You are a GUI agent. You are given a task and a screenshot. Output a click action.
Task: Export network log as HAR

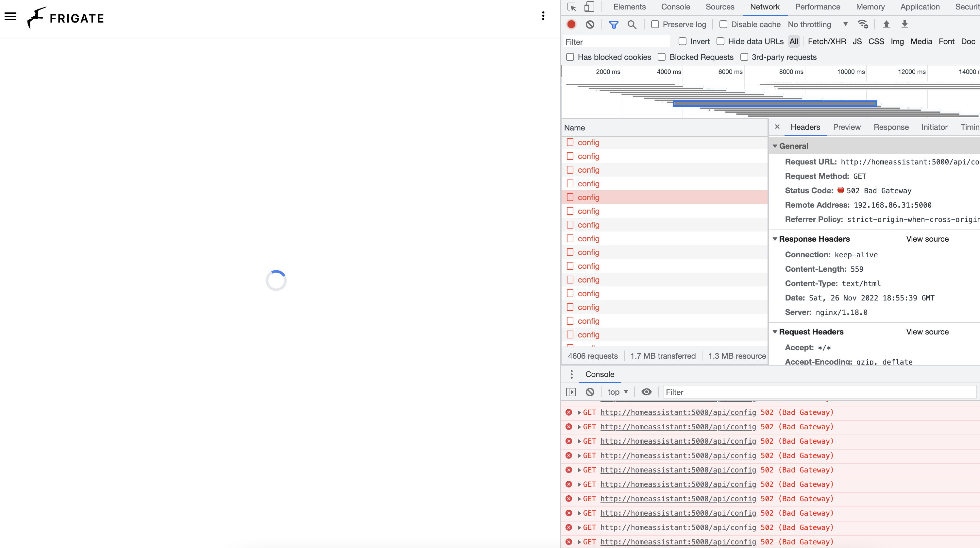[905, 24]
